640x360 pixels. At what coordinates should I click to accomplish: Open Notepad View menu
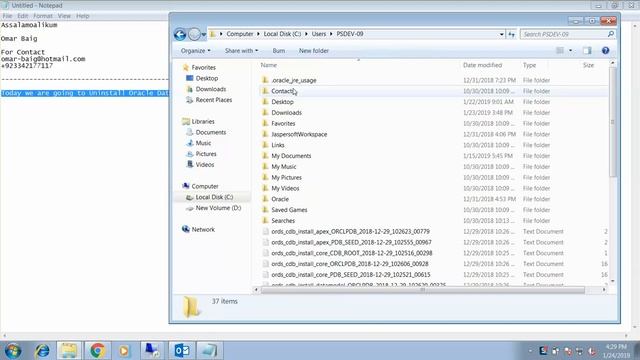64,16
